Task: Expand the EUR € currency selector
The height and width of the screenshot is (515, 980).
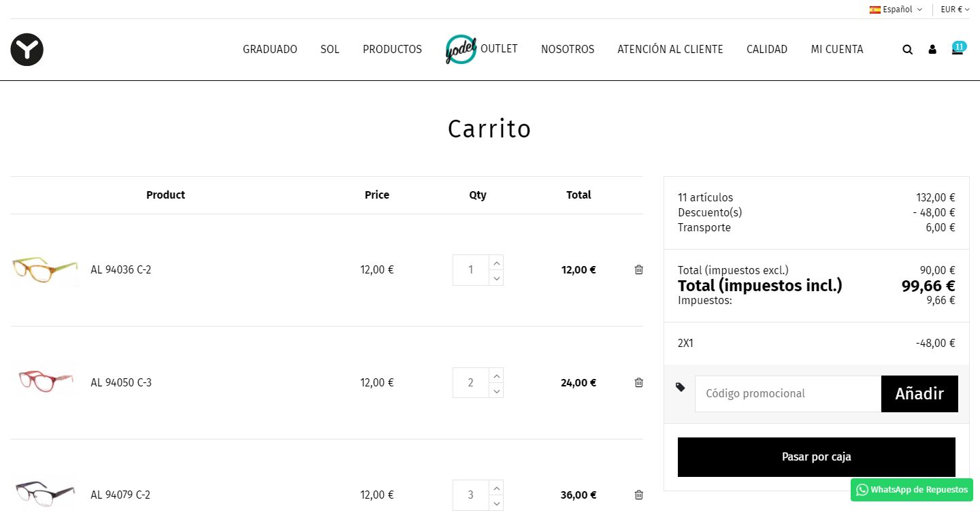Action: [955, 10]
